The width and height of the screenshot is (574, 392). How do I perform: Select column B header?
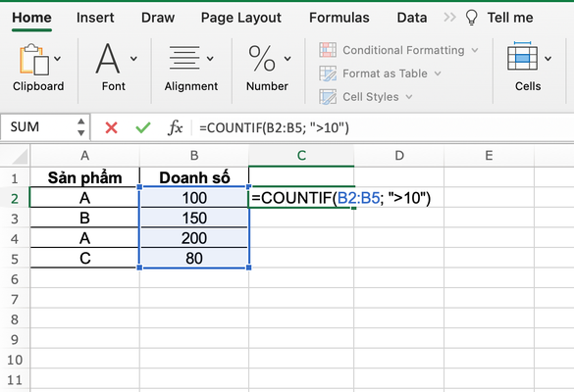coord(194,156)
